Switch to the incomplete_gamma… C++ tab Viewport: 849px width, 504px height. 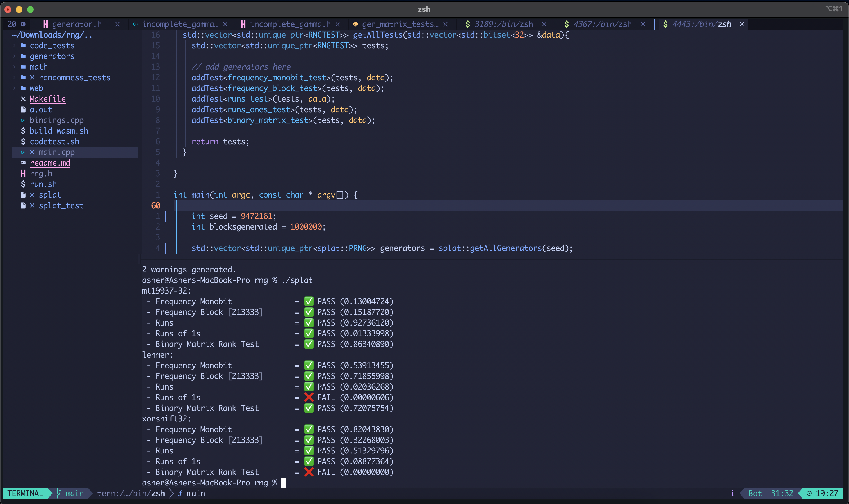click(180, 24)
